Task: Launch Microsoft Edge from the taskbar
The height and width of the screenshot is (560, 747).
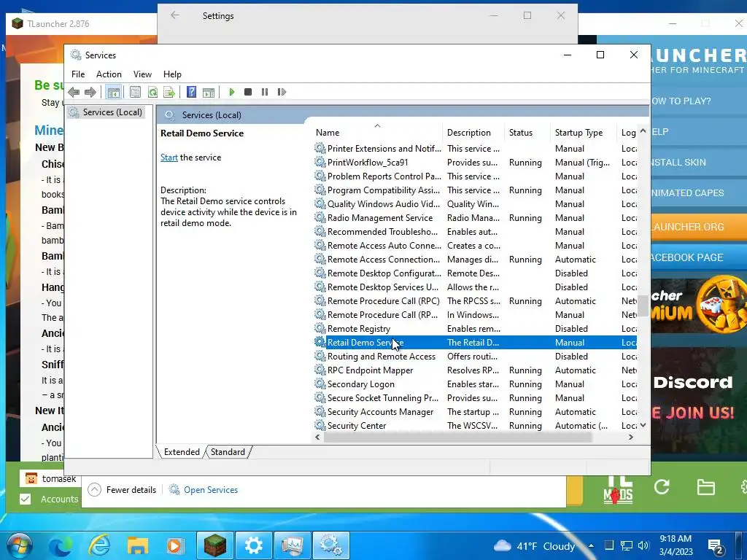Action: tap(61, 545)
